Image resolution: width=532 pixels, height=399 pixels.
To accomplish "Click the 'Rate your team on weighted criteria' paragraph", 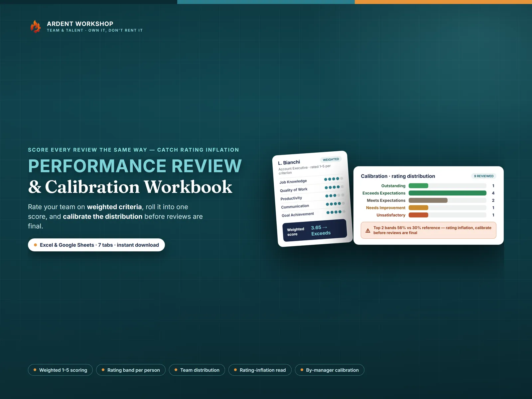I will [115, 216].
